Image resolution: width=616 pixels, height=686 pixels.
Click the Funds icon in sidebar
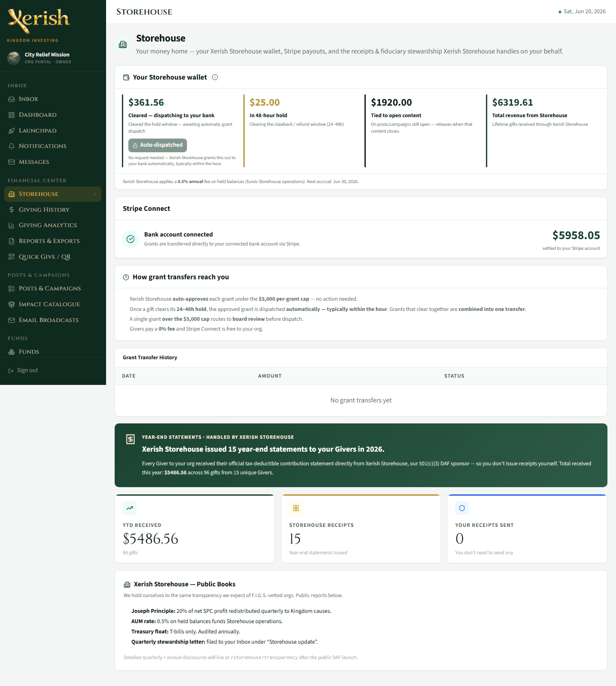12,352
